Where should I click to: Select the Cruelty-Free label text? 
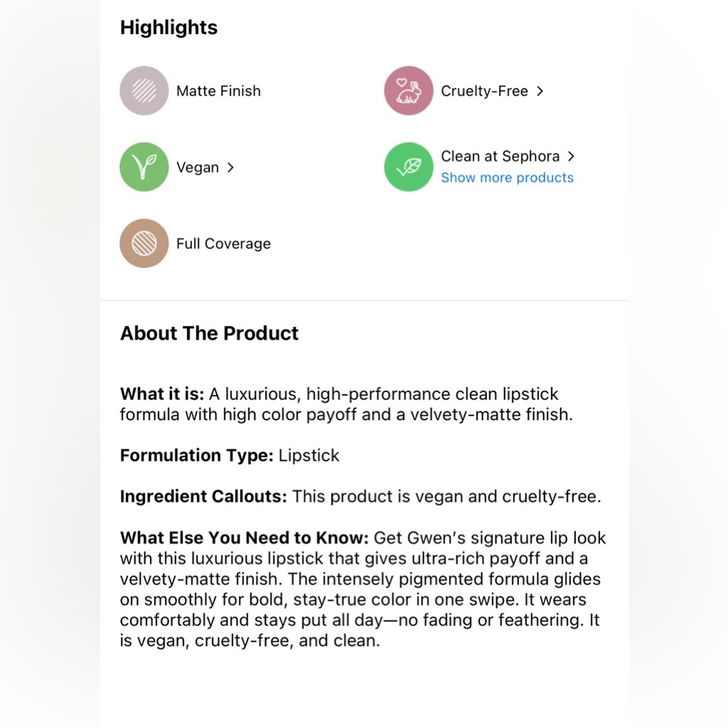(484, 91)
